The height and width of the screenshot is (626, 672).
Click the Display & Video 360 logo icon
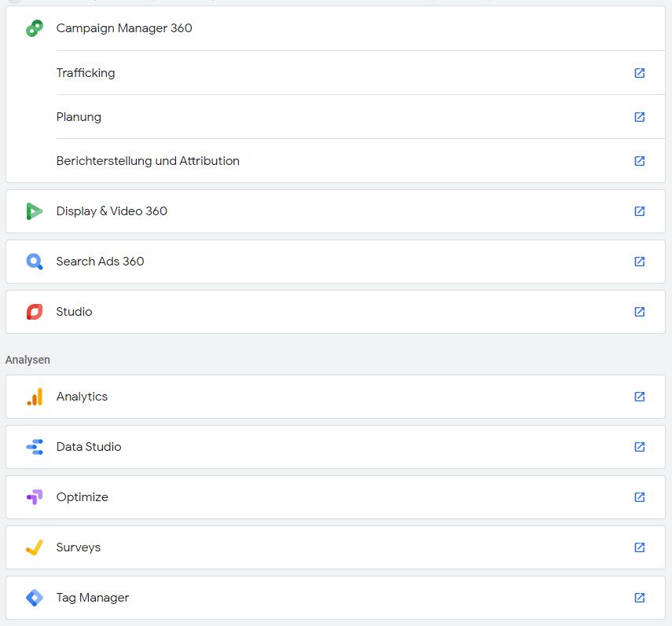[35, 211]
